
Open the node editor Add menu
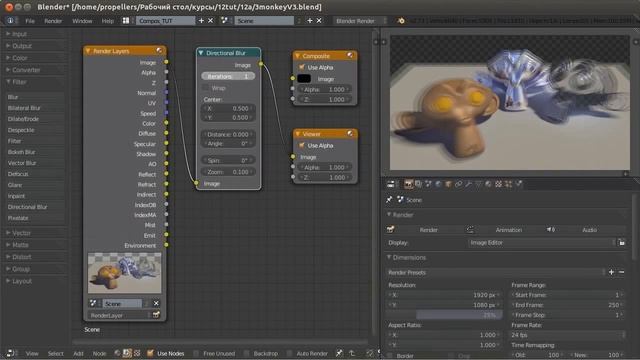78,353
